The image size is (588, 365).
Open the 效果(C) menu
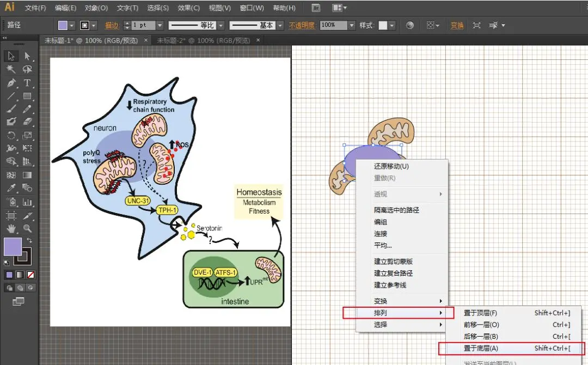coord(188,8)
